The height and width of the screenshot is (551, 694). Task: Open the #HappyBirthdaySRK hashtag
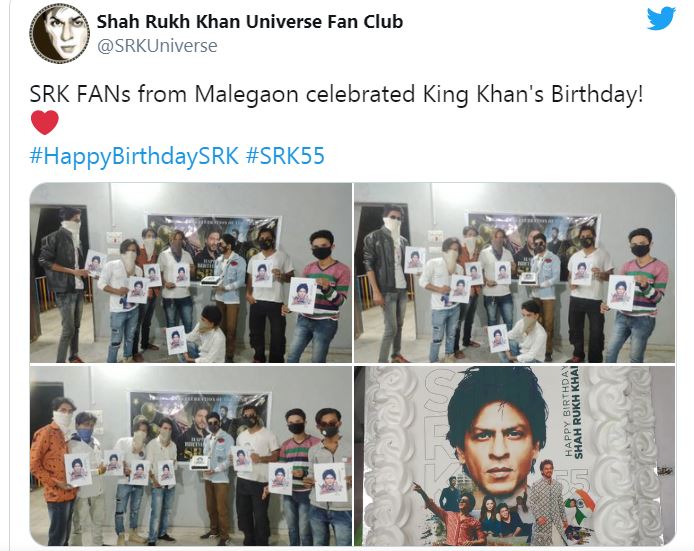pyautogui.click(x=134, y=156)
